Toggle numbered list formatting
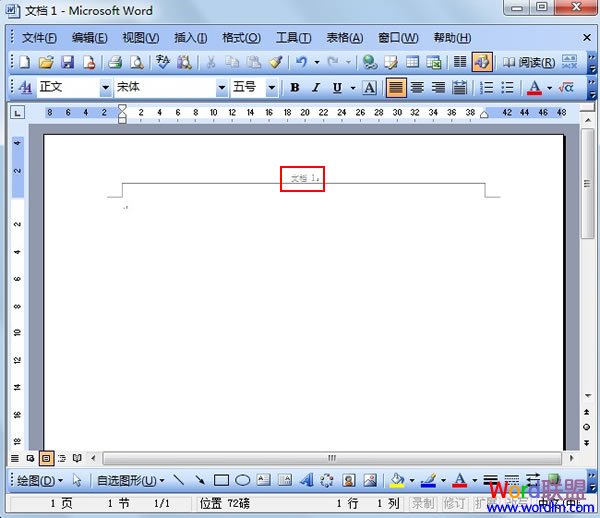 (486, 88)
